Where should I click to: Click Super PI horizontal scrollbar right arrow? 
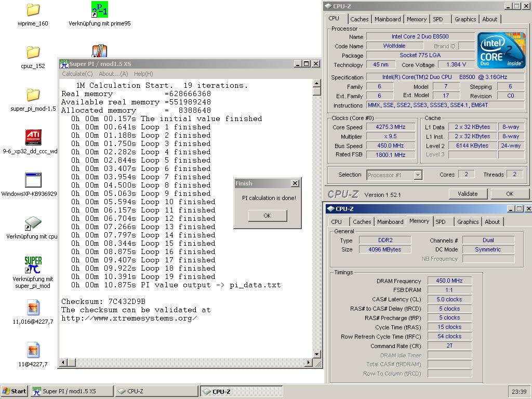[308, 362]
